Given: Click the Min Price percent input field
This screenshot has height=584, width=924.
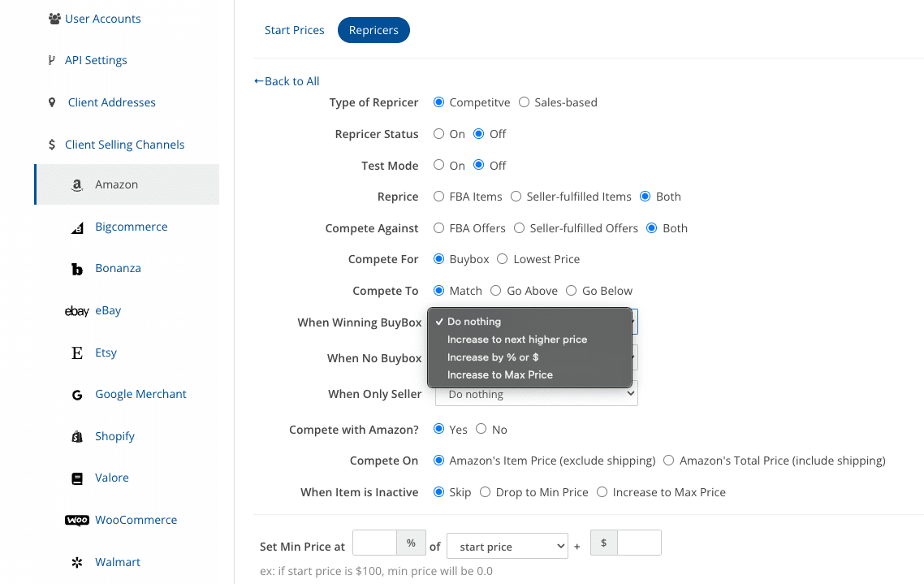Looking at the screenshot, I should point(375,543).
